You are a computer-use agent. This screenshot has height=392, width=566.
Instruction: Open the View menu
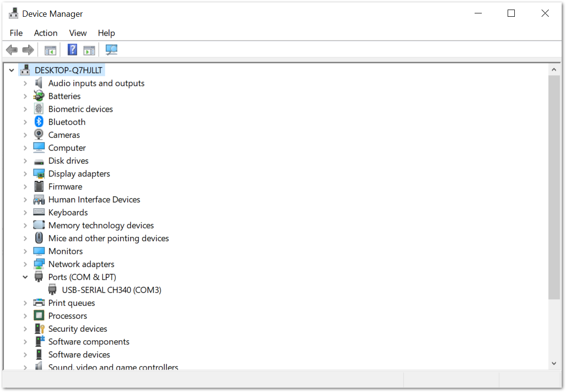[x=78, y=33]
